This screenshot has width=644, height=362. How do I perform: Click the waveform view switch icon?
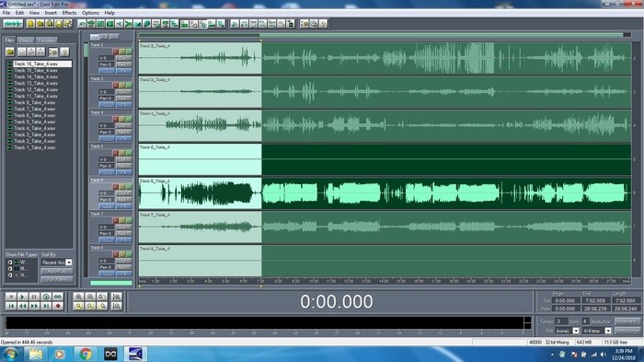13,24
